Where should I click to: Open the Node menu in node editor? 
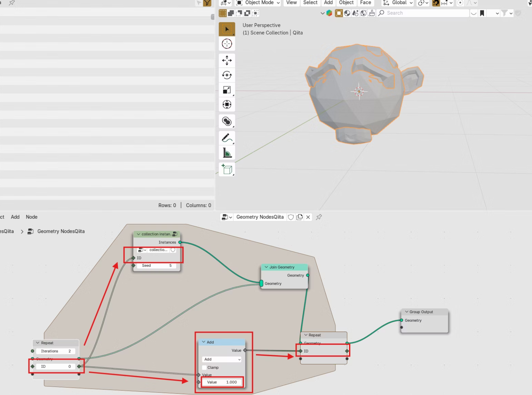coord(32,217)
